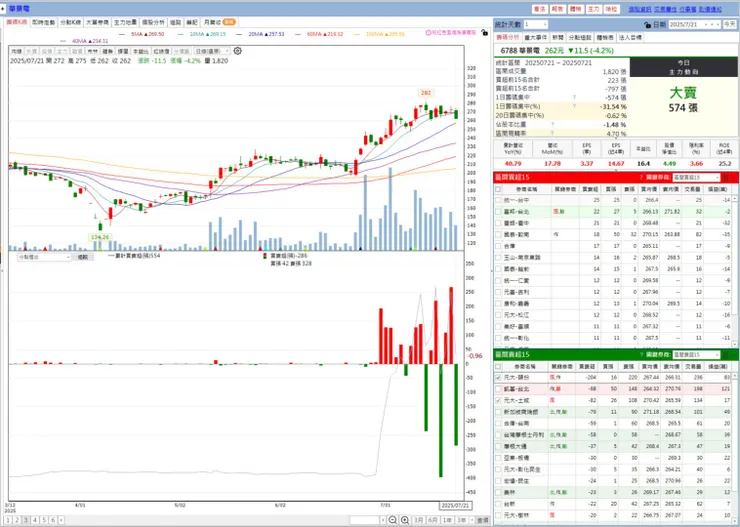Click the 282 high price label on chart
The image size is (740, 527).
426,93
